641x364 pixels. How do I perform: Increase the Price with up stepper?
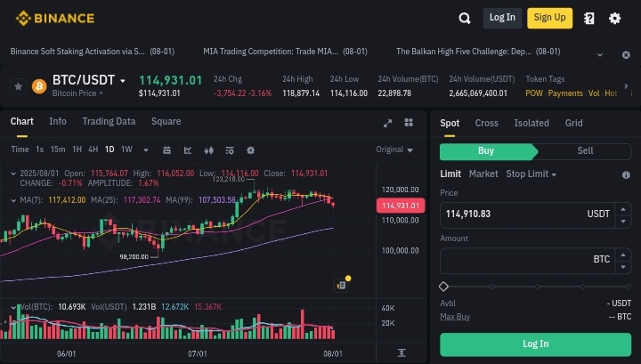(x=623, y=209)
